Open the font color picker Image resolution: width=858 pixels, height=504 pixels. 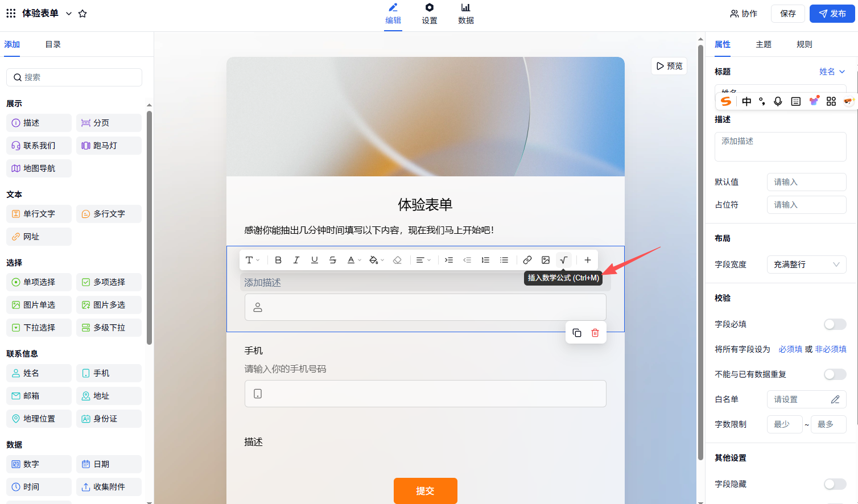(354, 260)
